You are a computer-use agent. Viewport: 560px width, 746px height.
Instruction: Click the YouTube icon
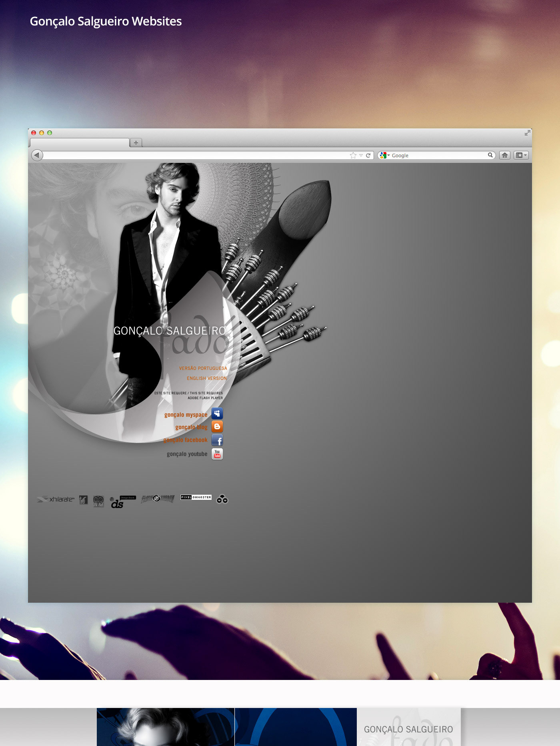tap(217, 454)
